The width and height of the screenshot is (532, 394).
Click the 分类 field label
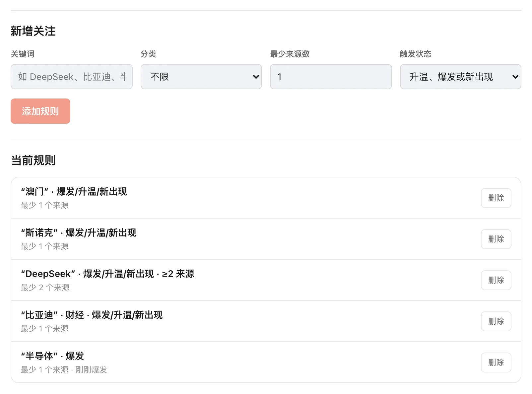[148, 54]
